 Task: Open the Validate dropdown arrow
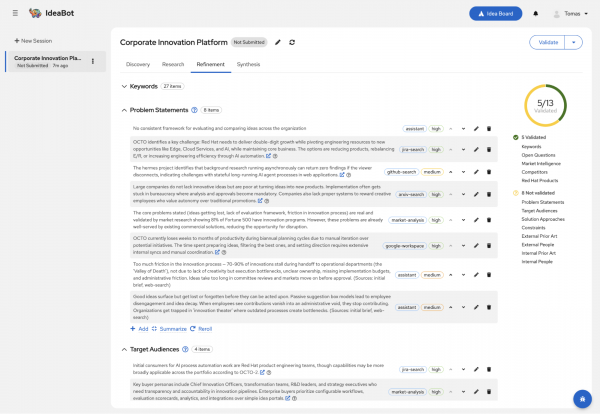pyautogui.click(x=574, y=42)
